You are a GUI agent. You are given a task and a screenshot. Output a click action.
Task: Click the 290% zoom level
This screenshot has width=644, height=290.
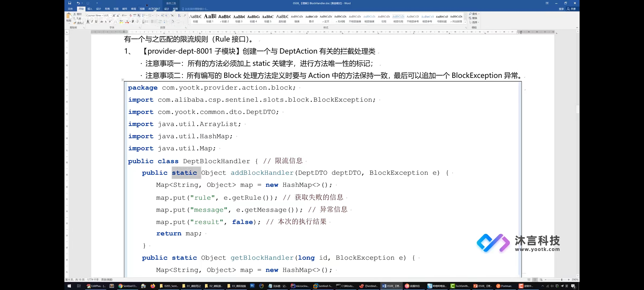point(575,280)
